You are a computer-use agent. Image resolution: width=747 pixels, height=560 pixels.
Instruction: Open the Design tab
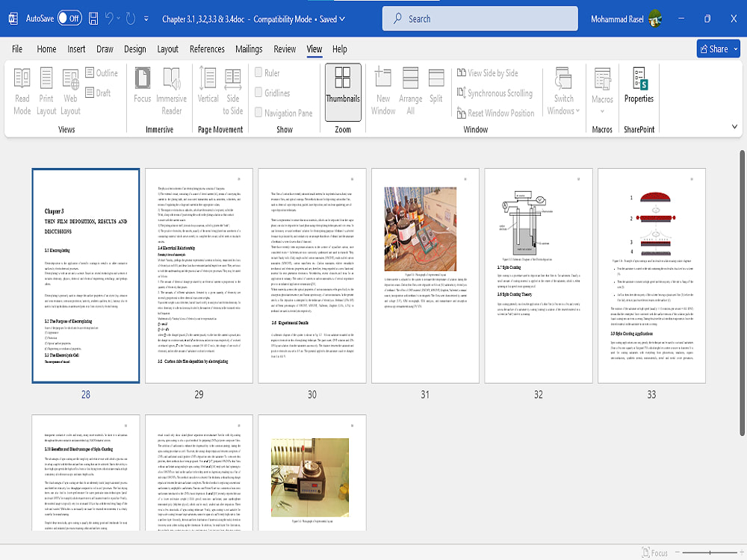(x=134, y=49)
